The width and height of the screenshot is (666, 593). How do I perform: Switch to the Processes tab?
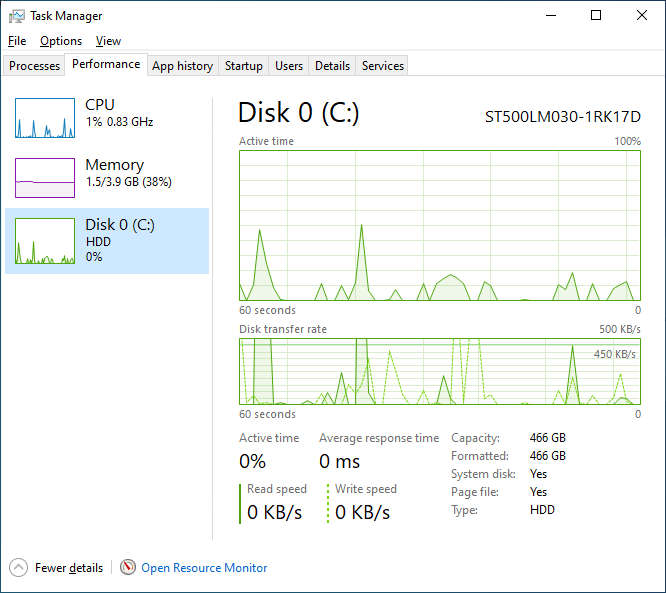35,66
